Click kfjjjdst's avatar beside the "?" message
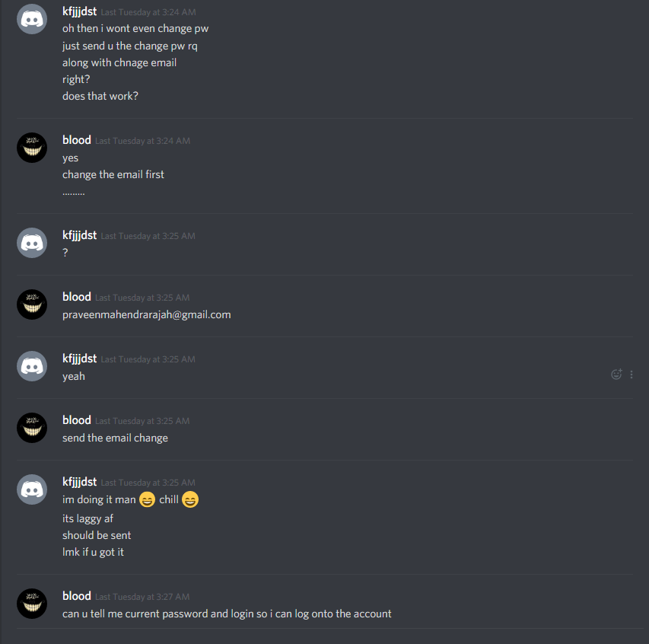 tap(32, 243)
